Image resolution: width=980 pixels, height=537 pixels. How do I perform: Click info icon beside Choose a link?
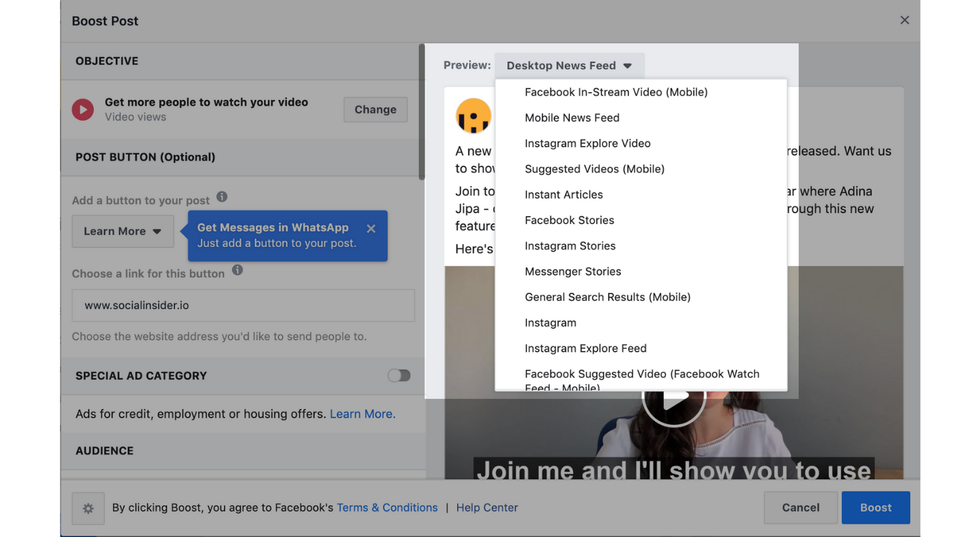238,270
